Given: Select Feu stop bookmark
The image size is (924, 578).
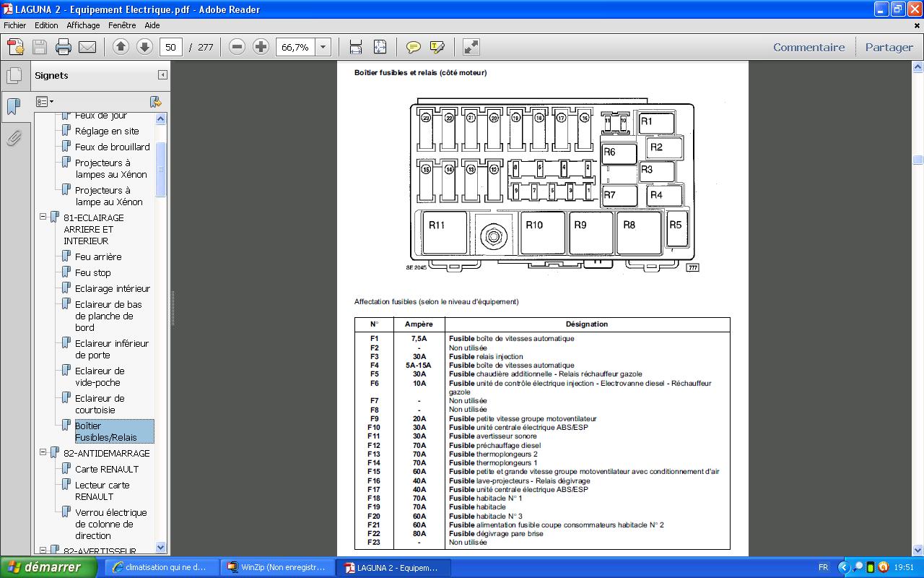Looking at the screenshot, I should pyautogui.click(x=93, y=272).
